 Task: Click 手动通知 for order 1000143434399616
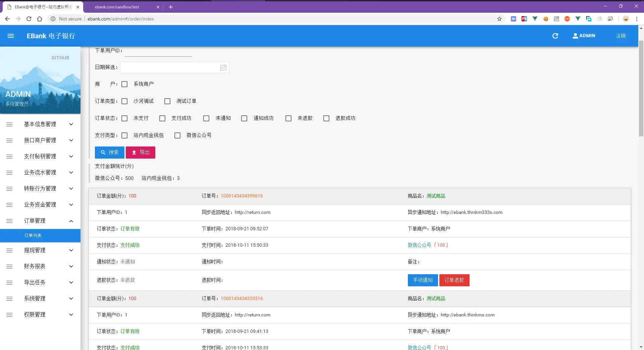click(x=423, y=280)
